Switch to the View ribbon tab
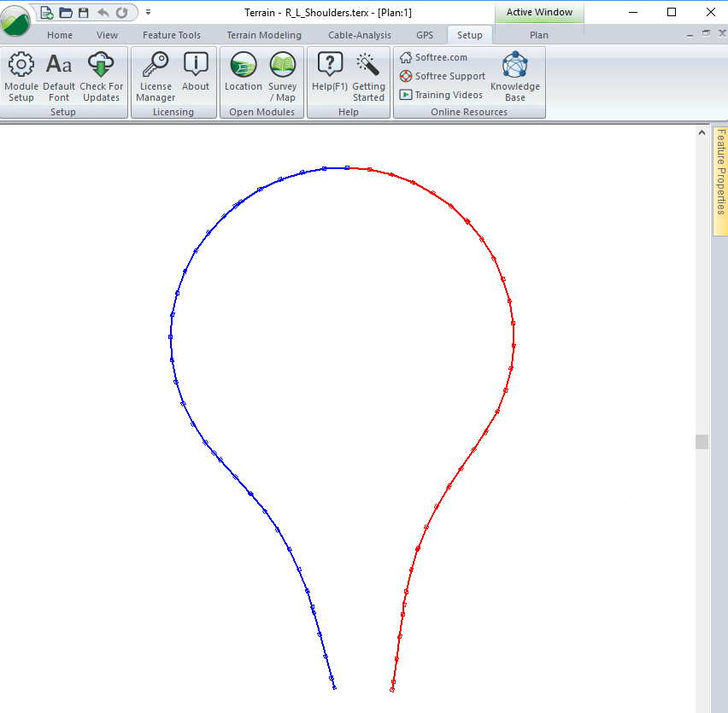This screenshot has width=728, height=713. click(x=107, y=35)
